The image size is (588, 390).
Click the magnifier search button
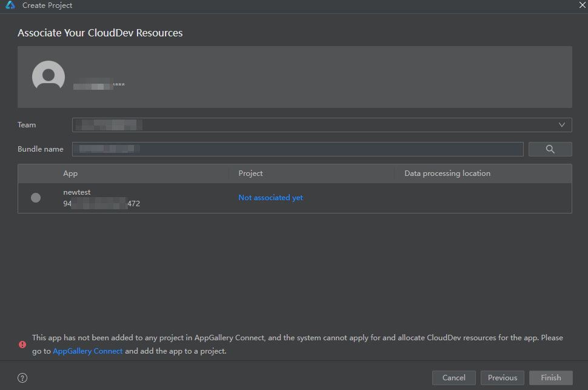[x=550, y=149]
